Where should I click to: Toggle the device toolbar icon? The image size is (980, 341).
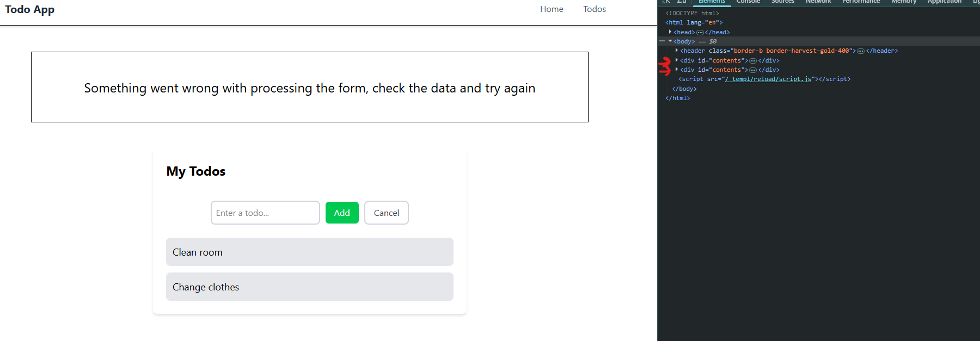click(682, 2)
